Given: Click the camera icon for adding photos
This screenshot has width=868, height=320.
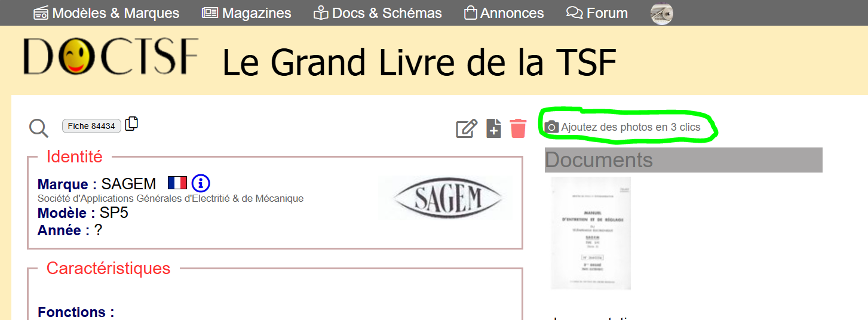Looking at the screenshot, I should 552,127.
